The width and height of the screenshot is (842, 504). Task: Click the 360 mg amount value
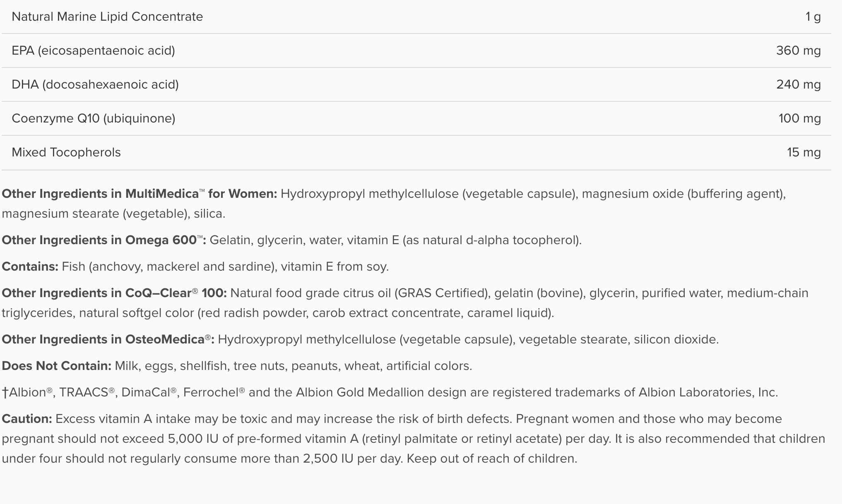(798, 51)
